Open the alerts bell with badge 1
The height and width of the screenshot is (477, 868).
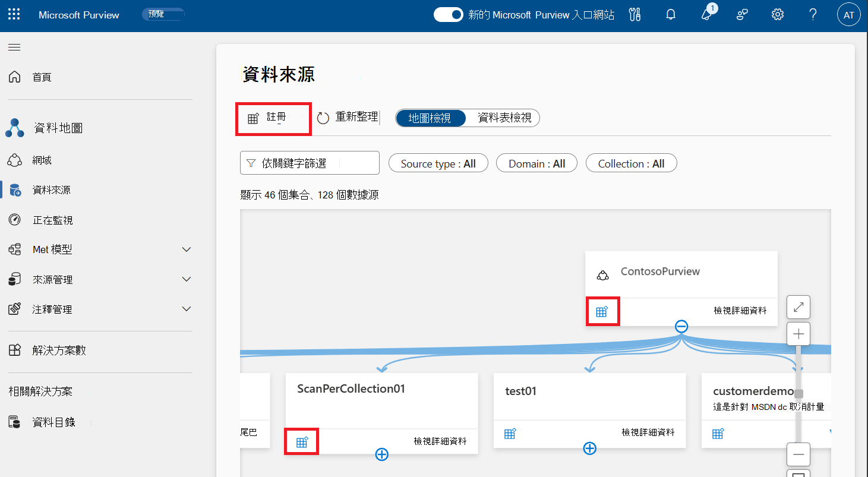click(x=707, y=15)
